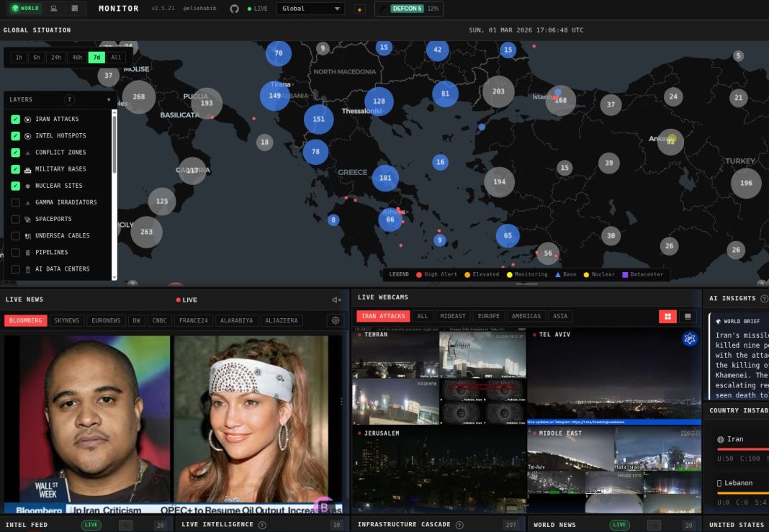Collapse the LAYERS panel

coord(109,99)
